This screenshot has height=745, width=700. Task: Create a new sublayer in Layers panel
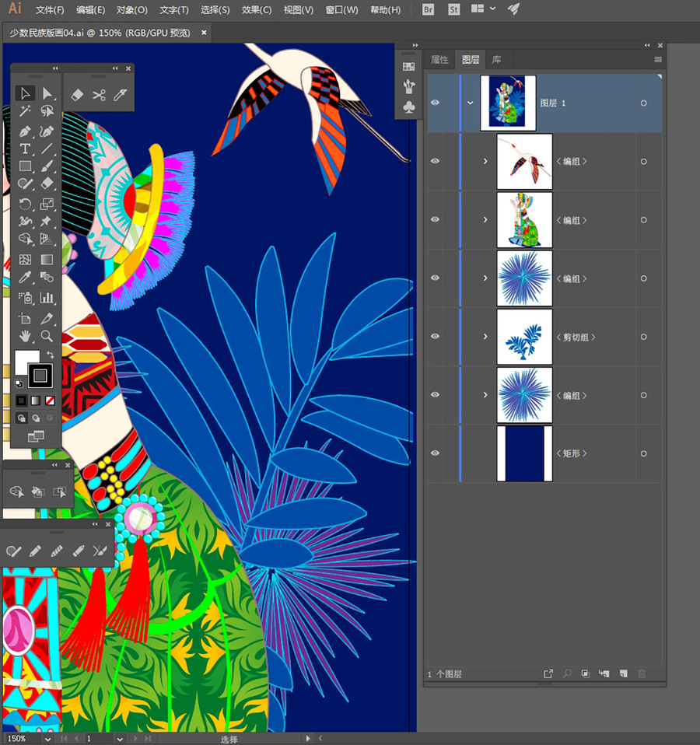point(604,673)
